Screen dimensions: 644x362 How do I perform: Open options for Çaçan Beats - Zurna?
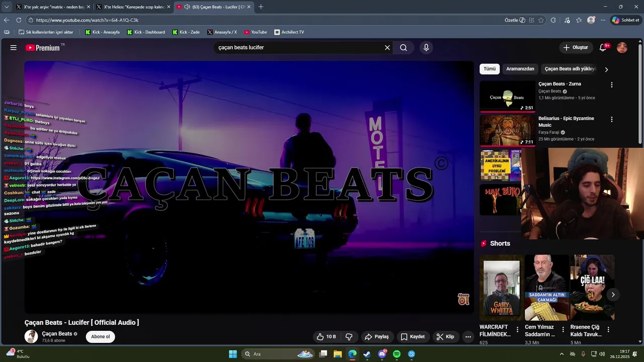[612, 85]
